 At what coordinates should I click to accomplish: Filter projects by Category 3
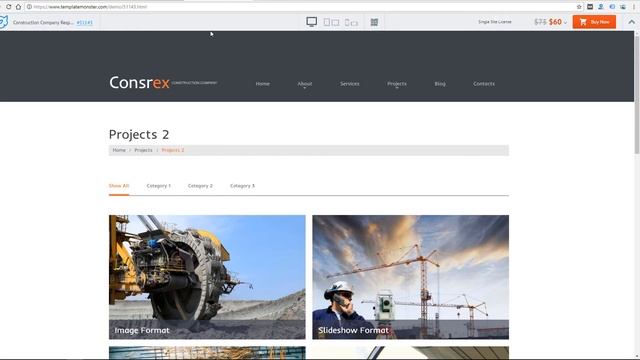(x=242, y=186)
